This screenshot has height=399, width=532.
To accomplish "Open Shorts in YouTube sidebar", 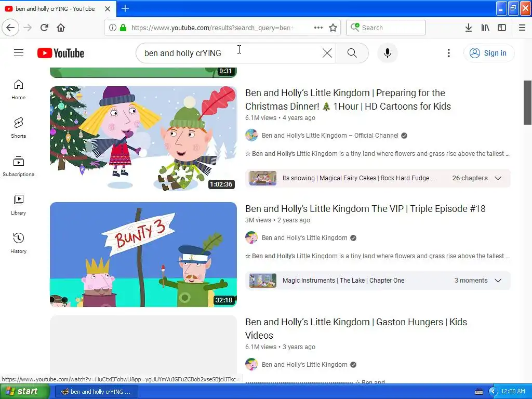I will click(19, 128).
